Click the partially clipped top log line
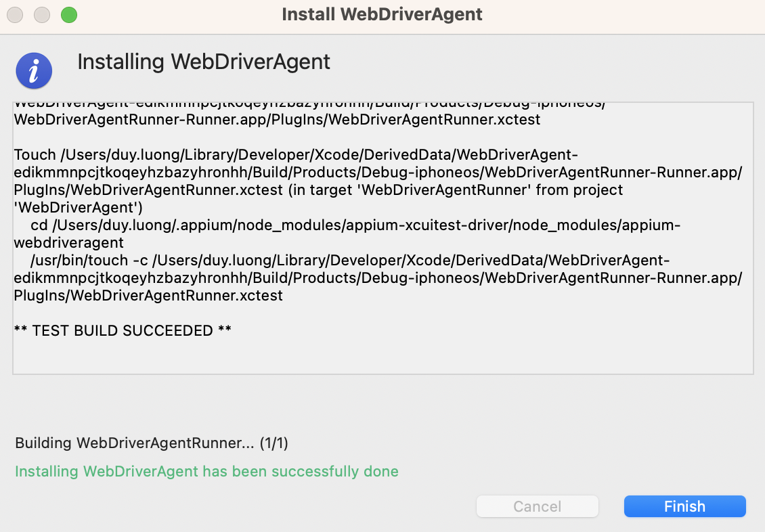The image size is (765, 532). click(309, 106)
